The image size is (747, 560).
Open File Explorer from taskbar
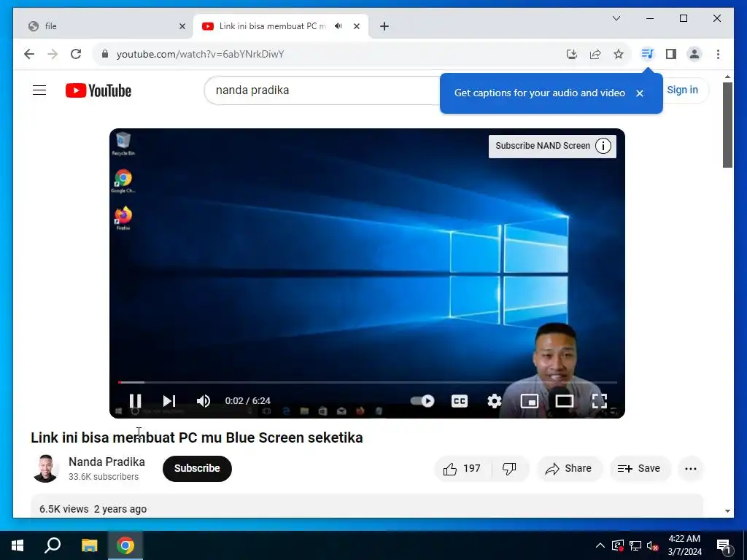(89, 545)
